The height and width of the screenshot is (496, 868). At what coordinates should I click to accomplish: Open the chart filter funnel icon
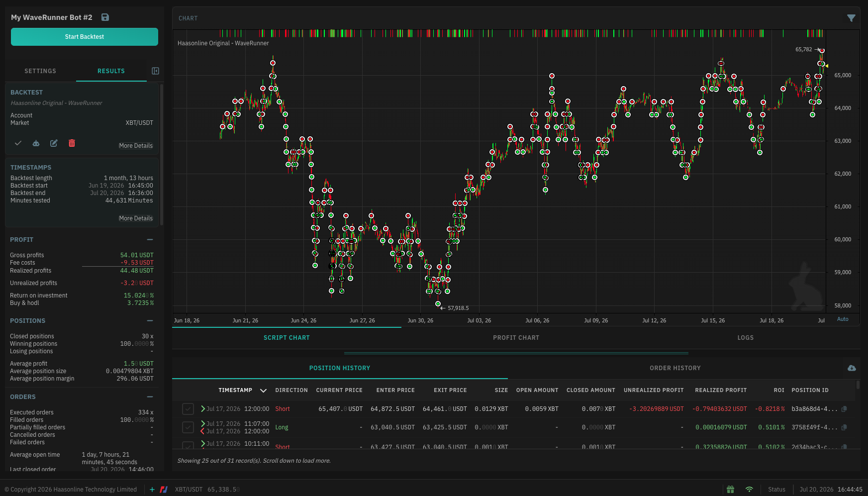(x=851, y=18)
